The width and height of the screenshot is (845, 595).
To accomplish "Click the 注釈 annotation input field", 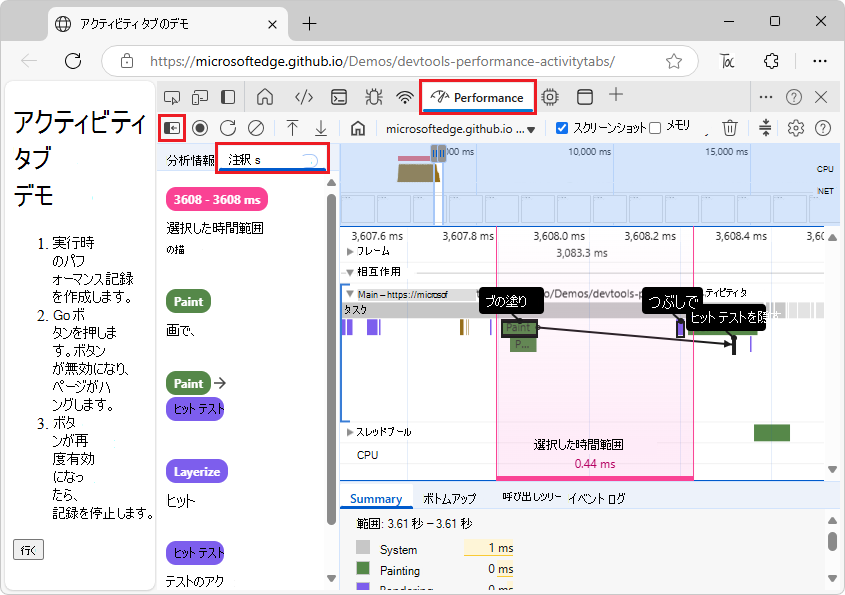I will click(x=270, y=158).
